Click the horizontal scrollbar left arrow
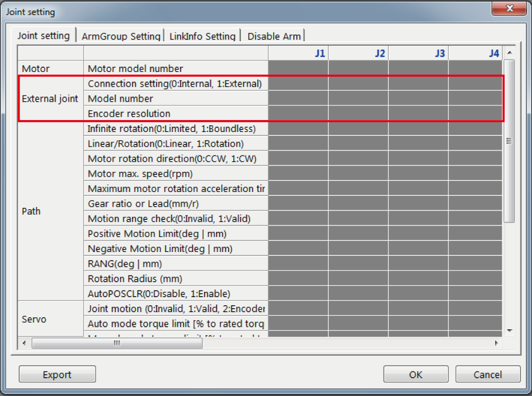The height and width of the screenshot is (396, 532). 24,344
